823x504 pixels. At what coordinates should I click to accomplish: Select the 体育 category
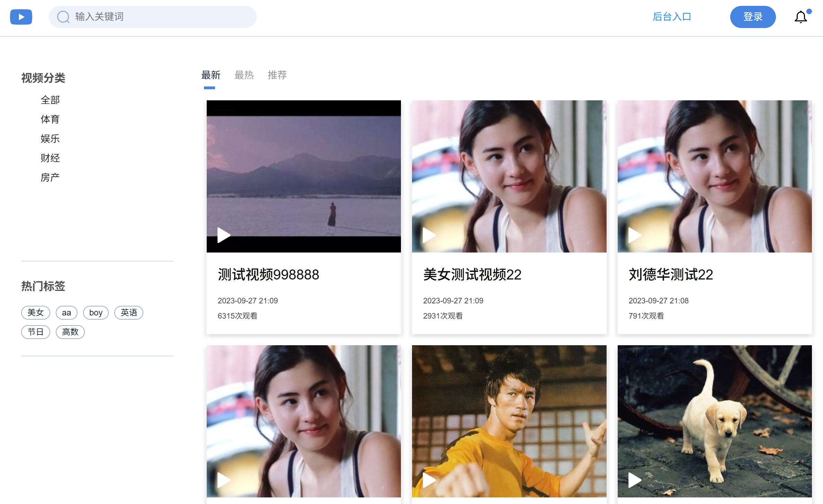(x=50, y=119)
